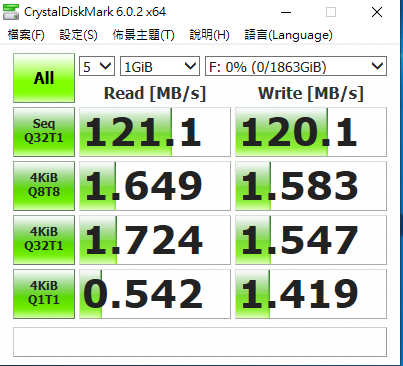Click the 4KiB Q1T1 read value 0.542
Viewport: 403px width, 366px height.
[x=155, y=294]
